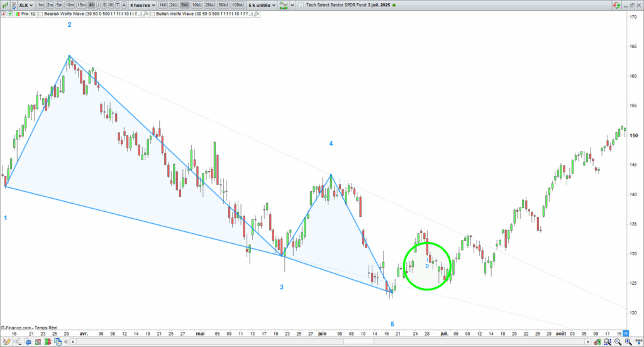644x347 pixels.
Task: Expand the XLK symbol dropdown
Action: pyautogui.click(x=31, y=5)
